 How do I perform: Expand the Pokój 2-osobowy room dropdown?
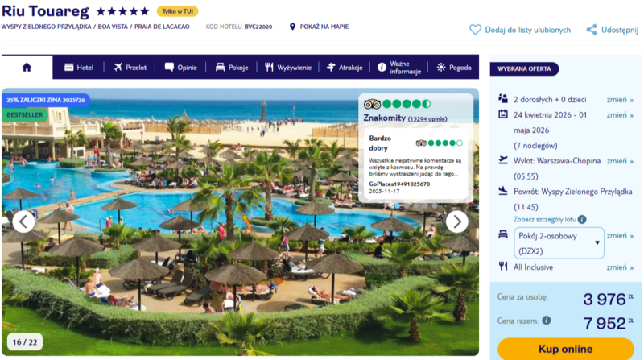(x=559, y=243)
